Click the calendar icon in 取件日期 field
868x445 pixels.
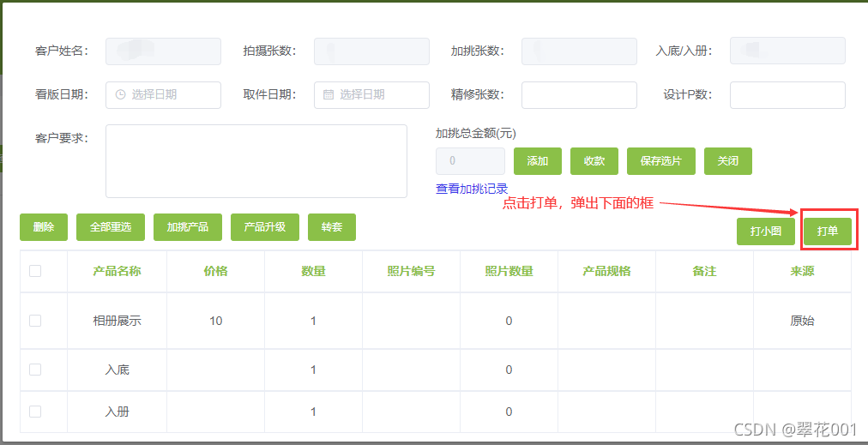pos(329,94)
